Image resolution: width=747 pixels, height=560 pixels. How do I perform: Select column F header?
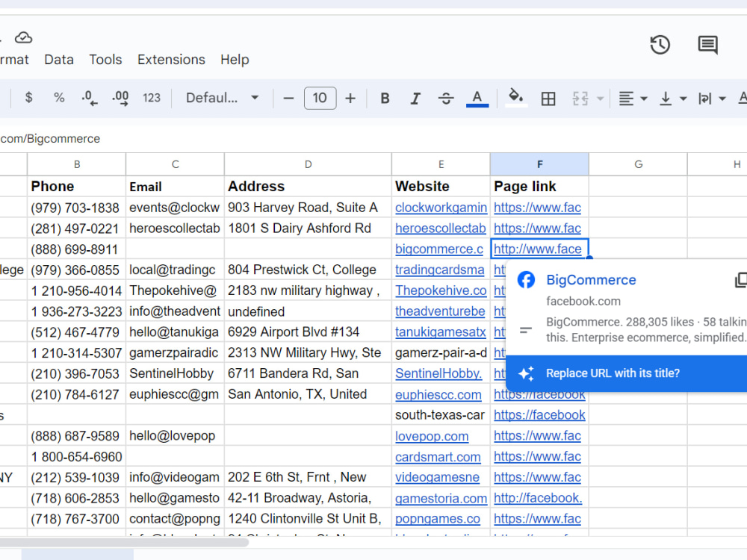coord(540,164)
